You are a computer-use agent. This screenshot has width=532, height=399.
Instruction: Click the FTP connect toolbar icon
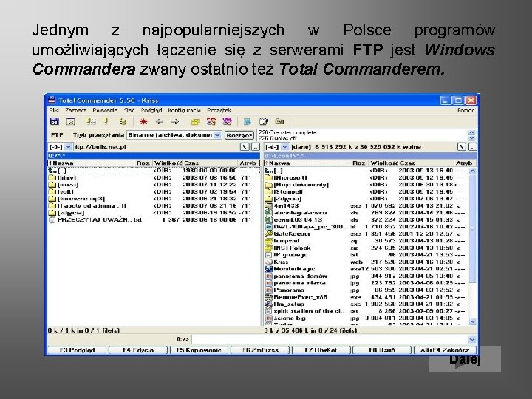tap(211, 121)
